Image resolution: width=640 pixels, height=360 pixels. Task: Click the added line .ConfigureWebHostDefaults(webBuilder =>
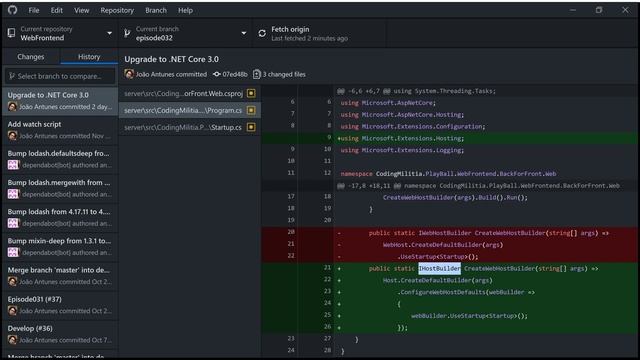449,292
